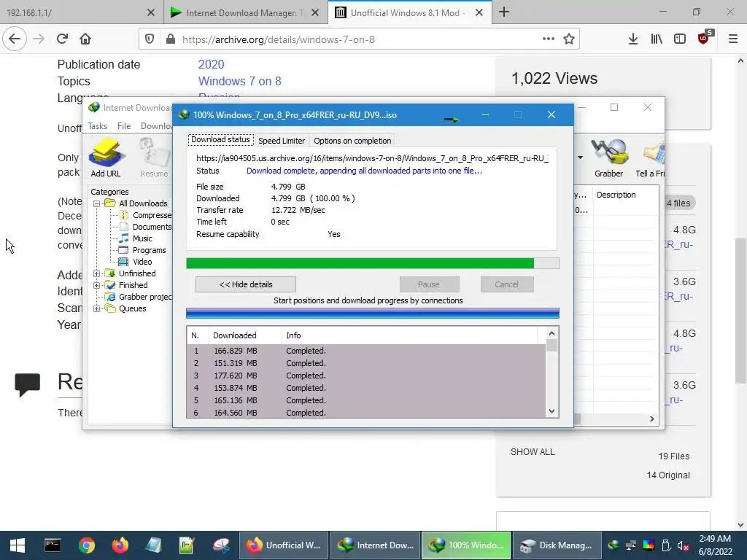Open the Grabber tool in IDM toolbar
This screenshot has width=747, height=560.
(x=608, y=158)
